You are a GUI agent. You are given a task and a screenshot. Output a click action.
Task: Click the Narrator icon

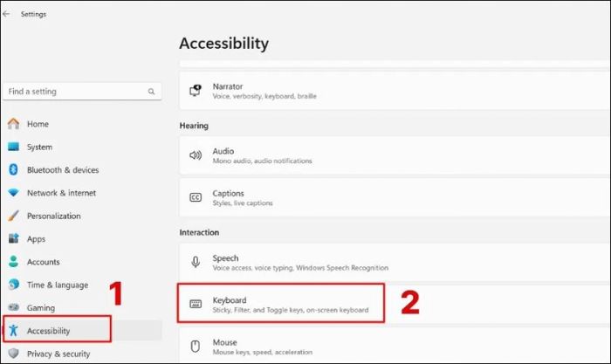[196, 91]
